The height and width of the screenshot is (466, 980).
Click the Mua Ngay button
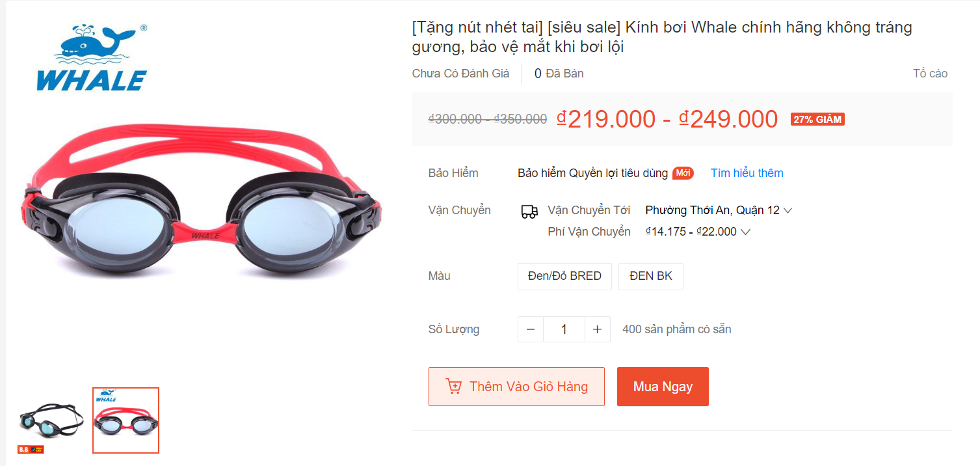click(x=663, y=387)
